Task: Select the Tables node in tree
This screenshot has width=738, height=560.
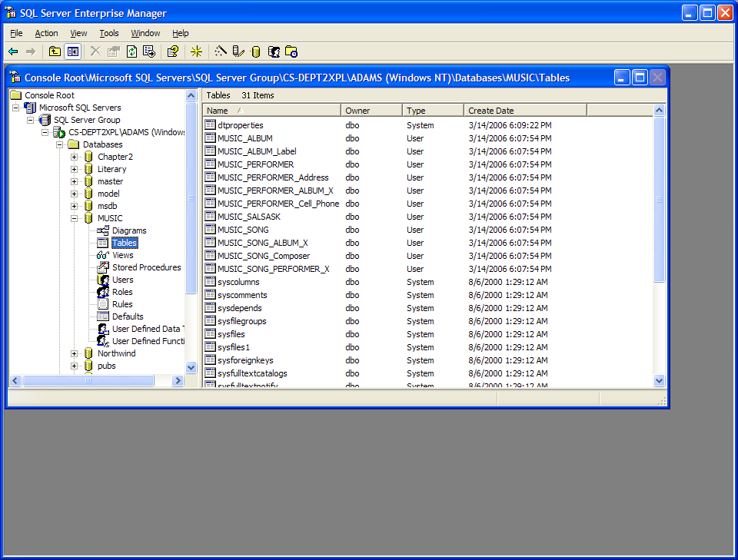Action: pos(125,243)
